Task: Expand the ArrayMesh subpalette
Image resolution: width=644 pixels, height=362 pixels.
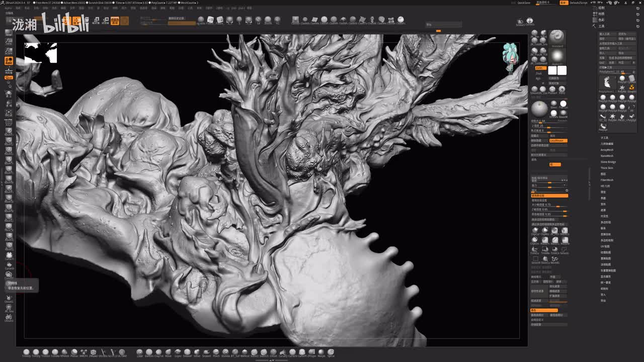Action: click(x=607, y=150)
